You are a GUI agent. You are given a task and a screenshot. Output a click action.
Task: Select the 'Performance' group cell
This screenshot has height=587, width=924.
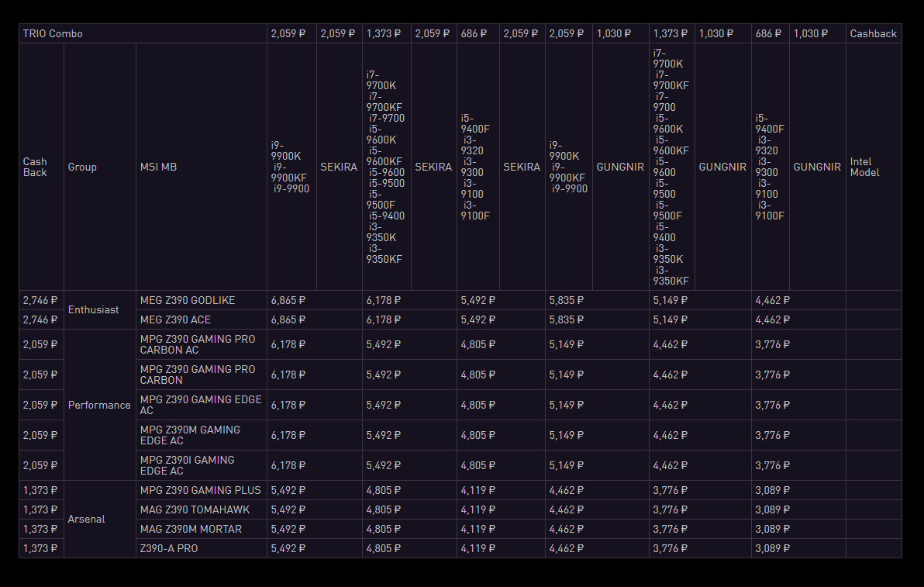tap(99, 405)
